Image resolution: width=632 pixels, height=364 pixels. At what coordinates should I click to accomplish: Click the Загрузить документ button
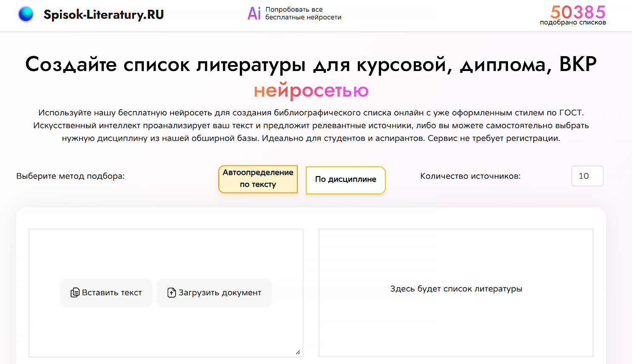coord(214,292)
